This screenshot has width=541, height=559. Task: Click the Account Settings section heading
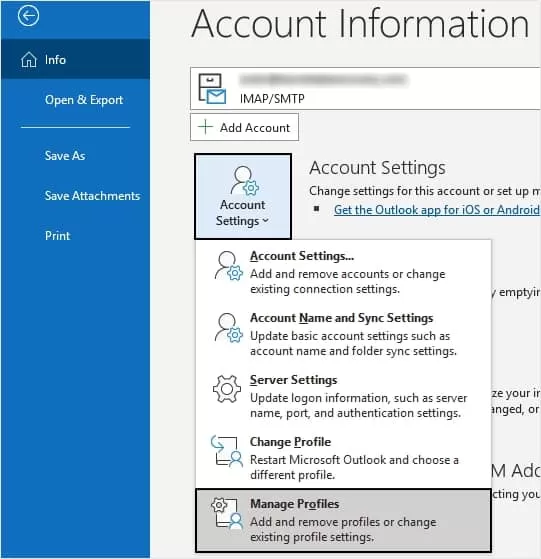coord(377,168)
